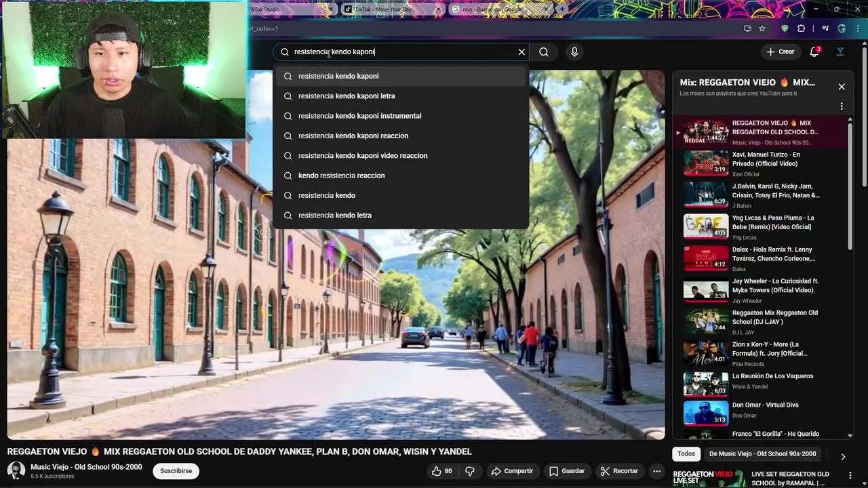Open 'Jay Wheeler - La Curiosidad' playlist item

tap(759, 289)
